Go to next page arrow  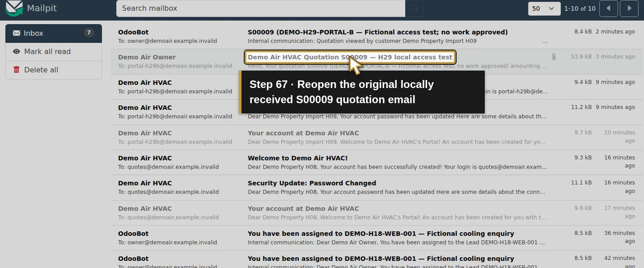tap(629, 8)
